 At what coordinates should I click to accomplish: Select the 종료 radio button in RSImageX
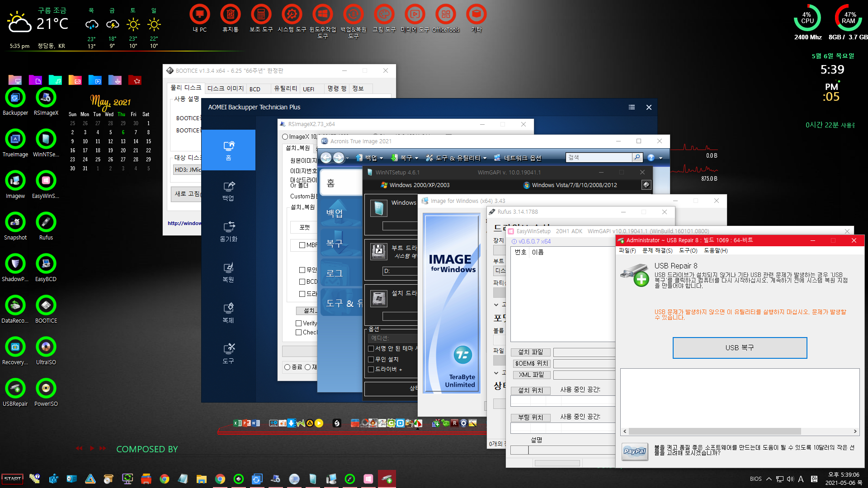click(x=287, y=367)
